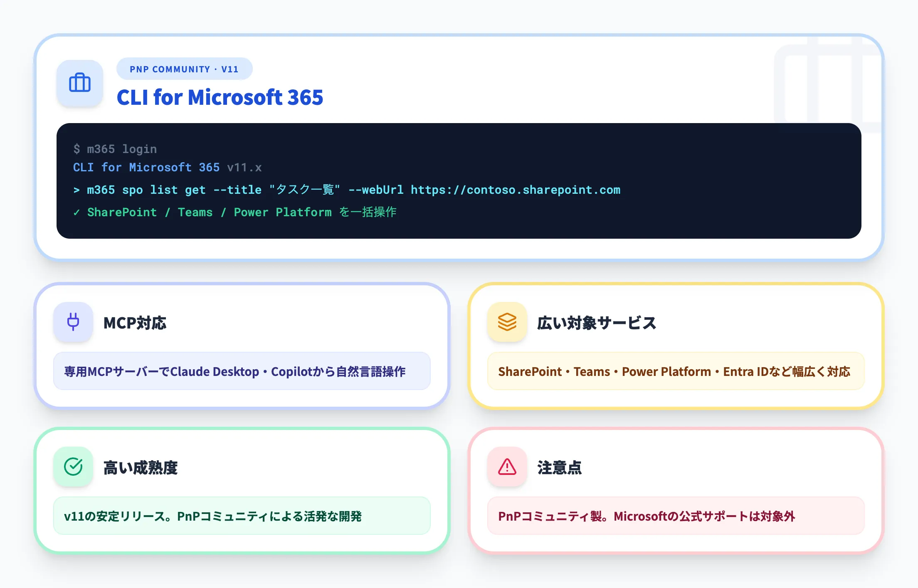This screenshot has height=588, width=918.
Task: Click the CLI for Microsoft 365 heading
Action: tap(220, 97)
